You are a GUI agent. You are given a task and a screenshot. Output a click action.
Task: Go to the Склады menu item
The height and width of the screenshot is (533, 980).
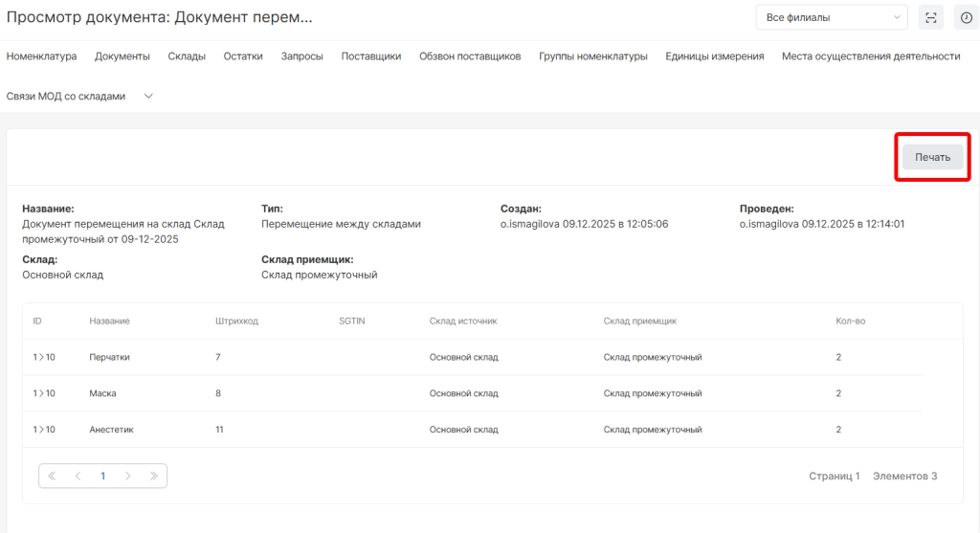(187, 56)
